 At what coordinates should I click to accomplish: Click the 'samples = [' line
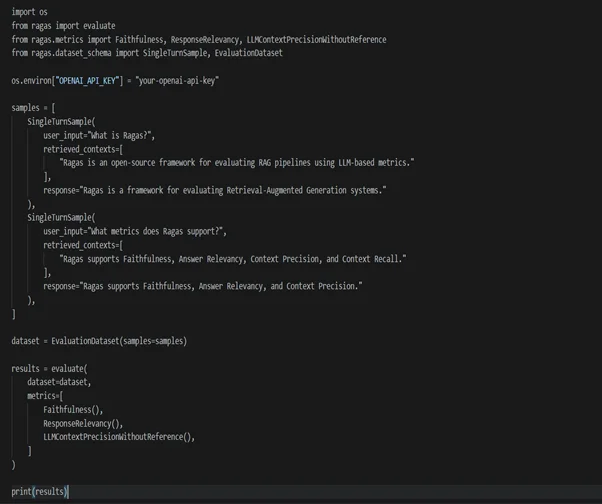tap(33, 108)
